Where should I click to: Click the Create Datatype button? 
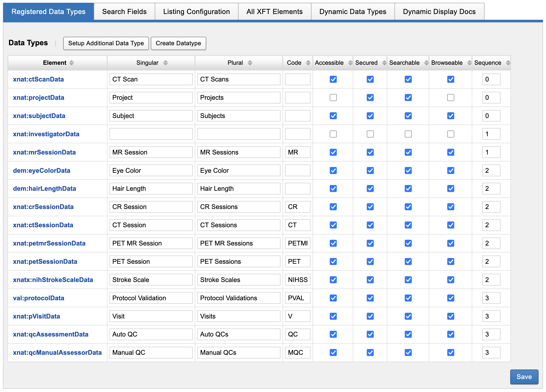[178, 43]
